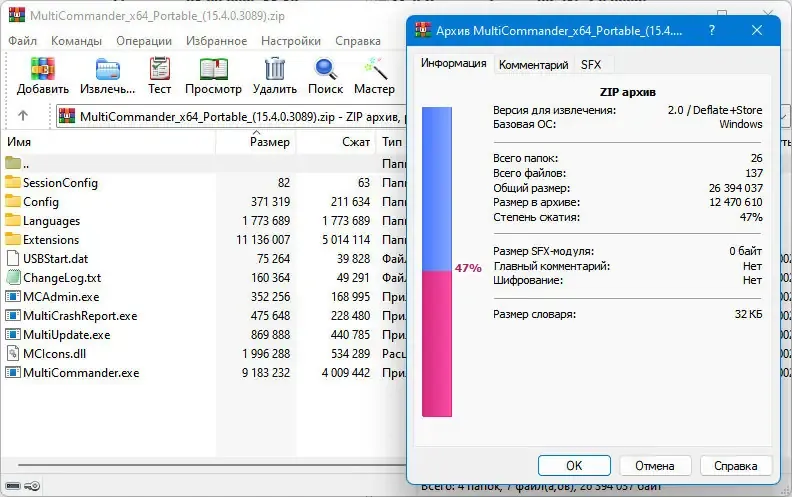
Task: Go up one level with arrow button
Action: click(23, 116)
